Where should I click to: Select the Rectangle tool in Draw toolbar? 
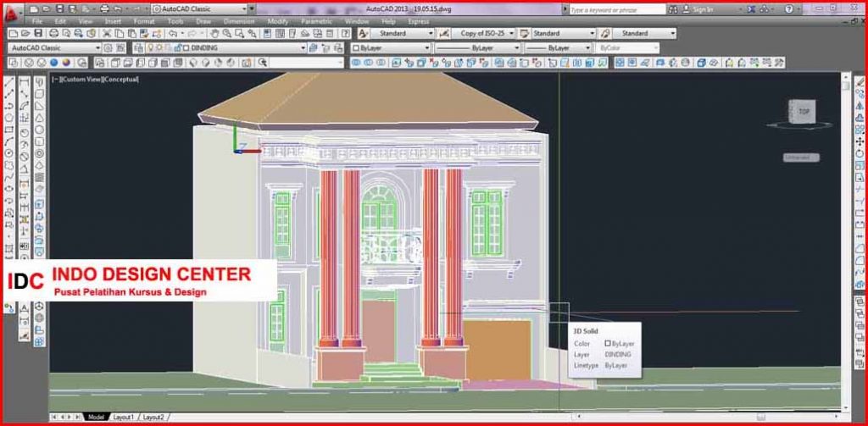pyautogui.click(x=8, y=130)
